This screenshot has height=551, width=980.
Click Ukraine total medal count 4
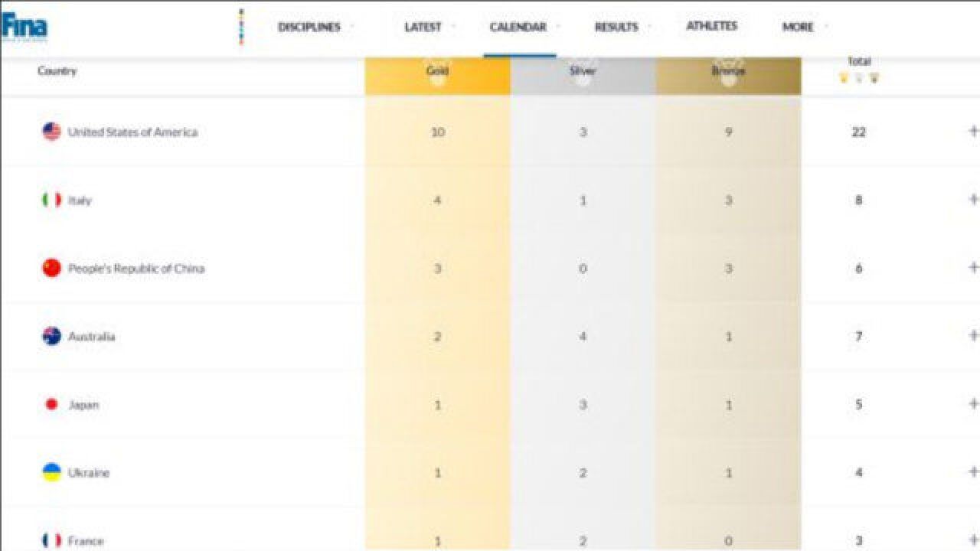coord(858,472)
